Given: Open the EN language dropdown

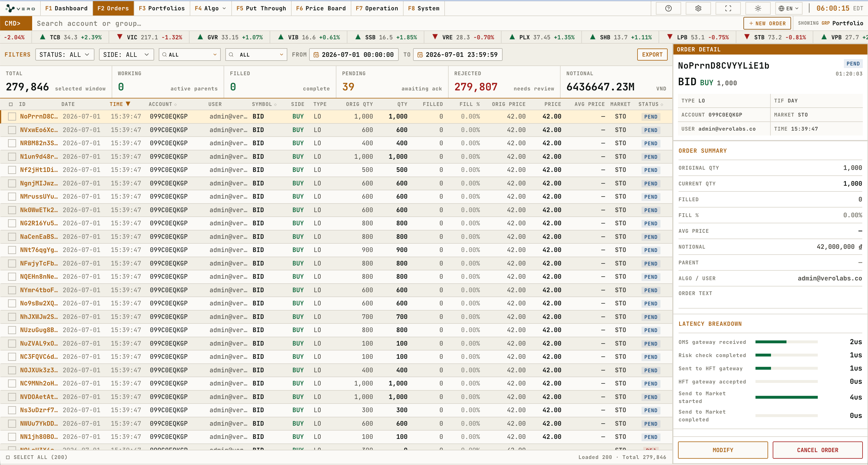Looking at the screenshot, I should pos(789,8).
